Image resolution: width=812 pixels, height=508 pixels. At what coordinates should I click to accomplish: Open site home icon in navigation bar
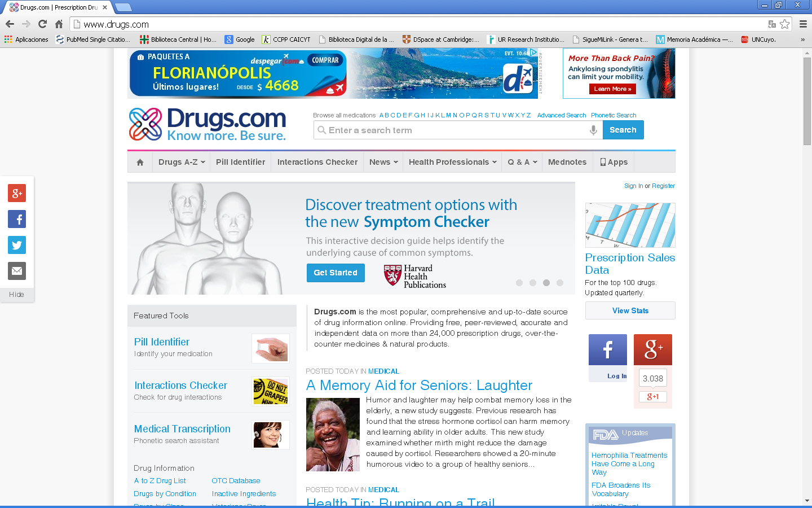(140, 162)
